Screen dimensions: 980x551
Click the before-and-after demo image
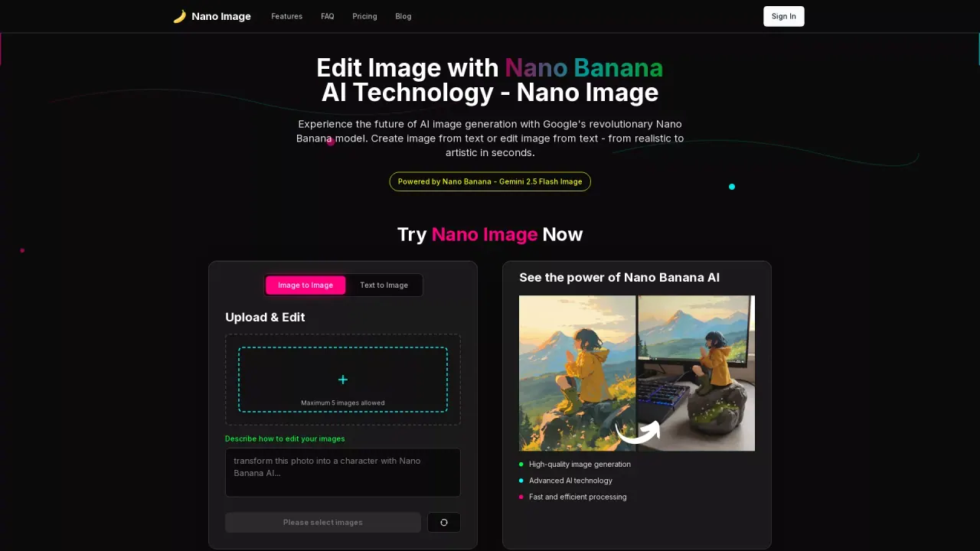point(637,373)
